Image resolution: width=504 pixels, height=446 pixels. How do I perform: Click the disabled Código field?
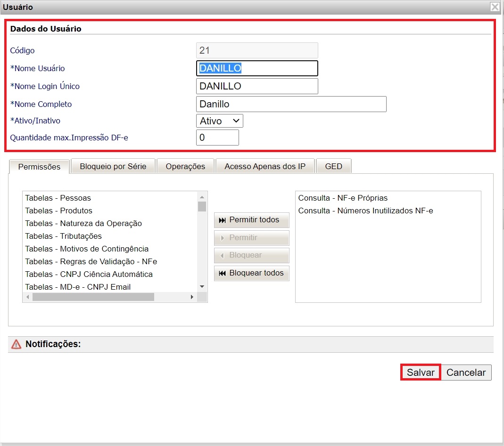click(257, 50)
